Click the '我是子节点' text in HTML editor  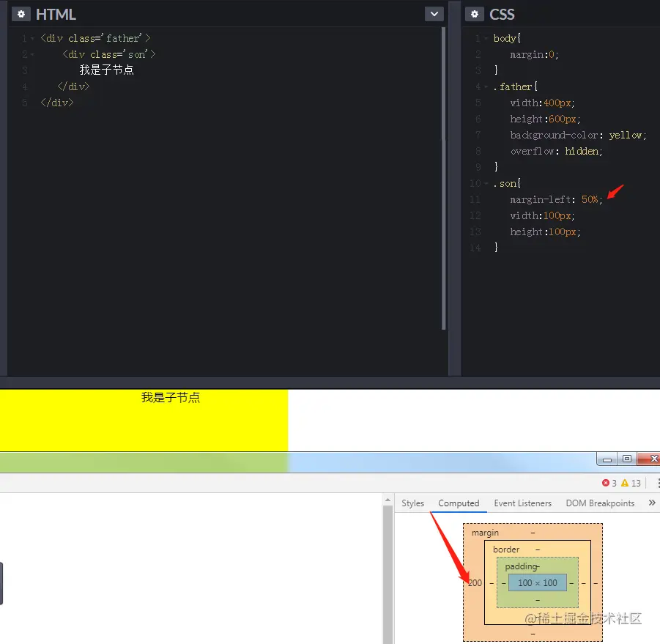point(106,70)
